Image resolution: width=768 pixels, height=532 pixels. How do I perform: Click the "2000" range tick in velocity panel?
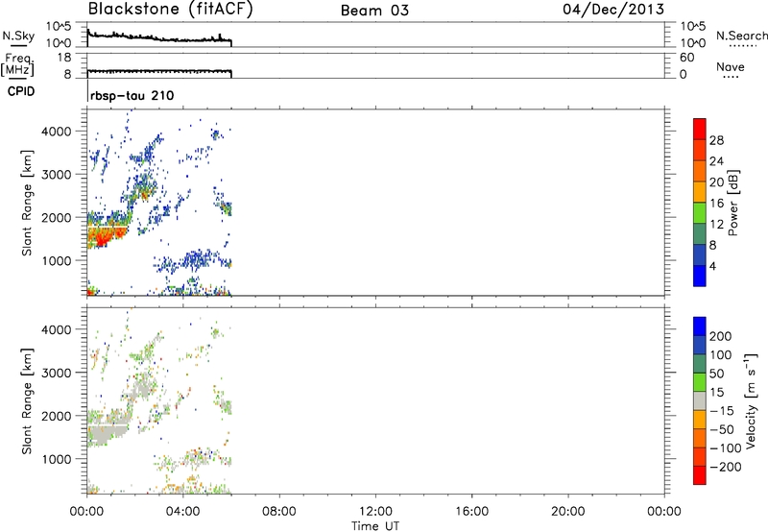tap(56, 416)
